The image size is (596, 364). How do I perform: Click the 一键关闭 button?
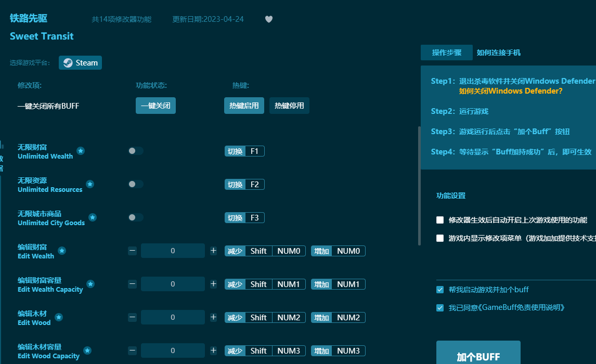tap(156, 106)
